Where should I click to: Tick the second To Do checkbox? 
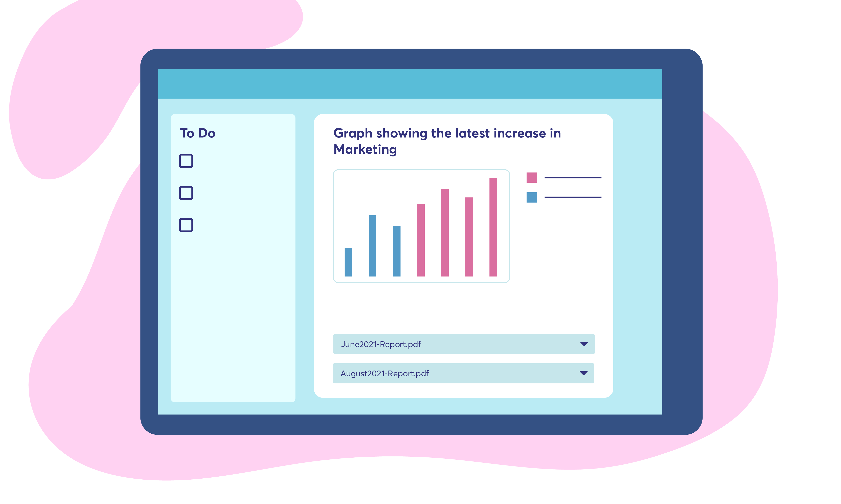tap(186, 193)
